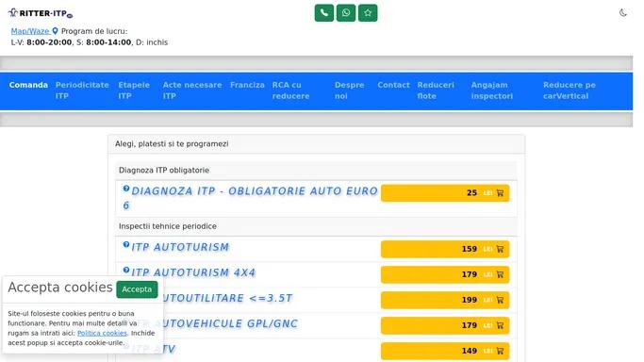Go to Franciza menu item

point(247,85)
